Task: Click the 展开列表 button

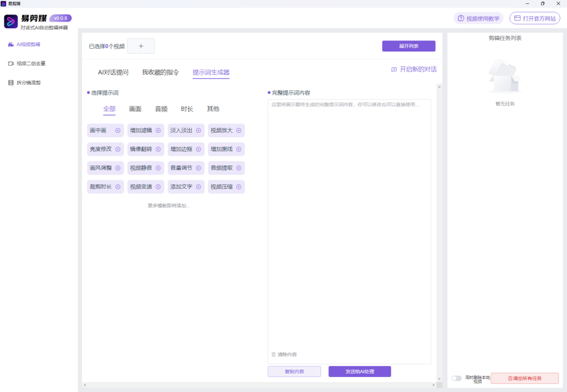Action: tap(409, 46)
